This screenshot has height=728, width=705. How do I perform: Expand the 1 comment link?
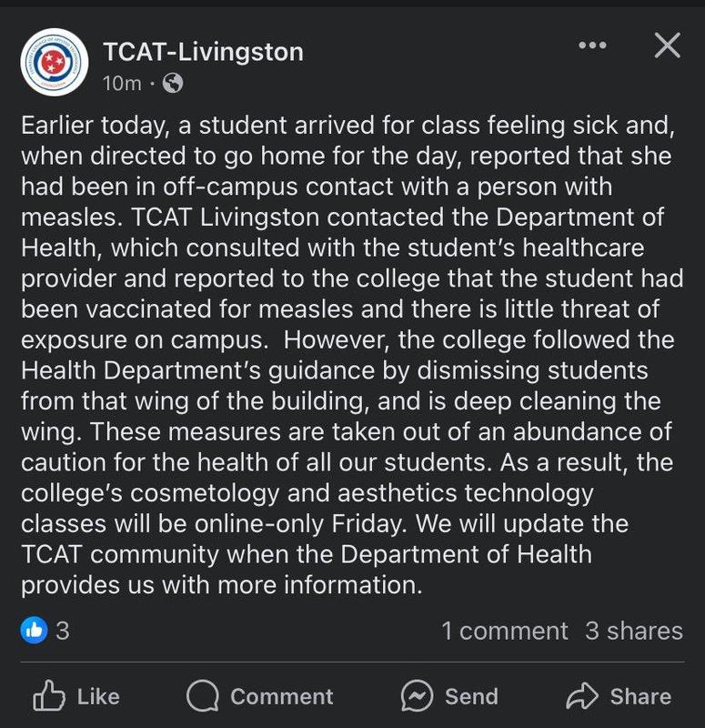pyautogui.click(x=504, y=630)
